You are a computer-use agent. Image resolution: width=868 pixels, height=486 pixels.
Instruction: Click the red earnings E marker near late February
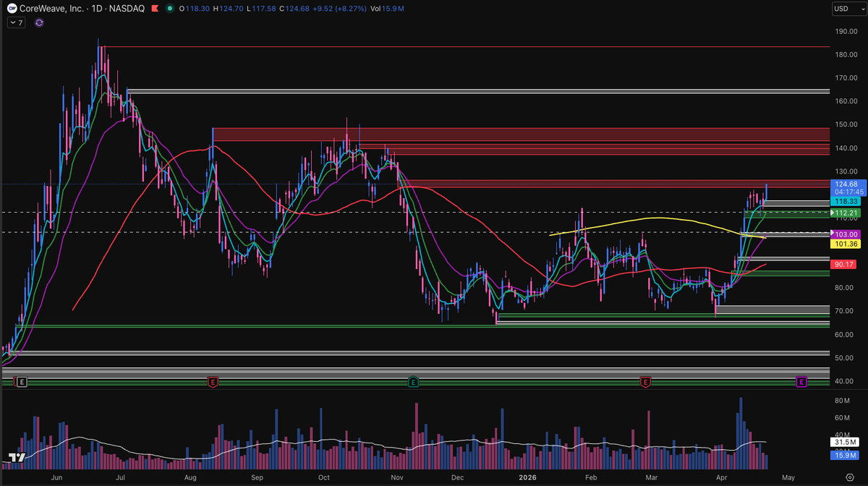coord(645,381)
